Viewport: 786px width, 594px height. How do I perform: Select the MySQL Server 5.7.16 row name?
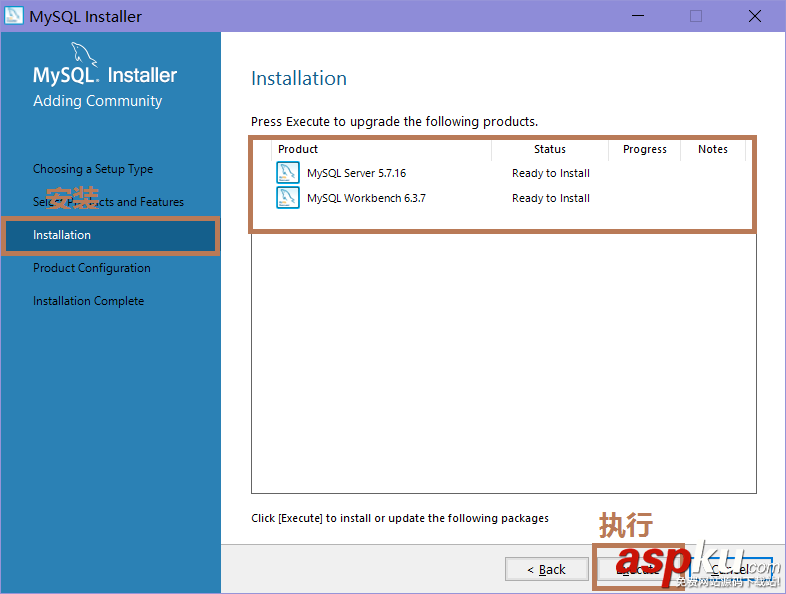click(x=356, y=173)
